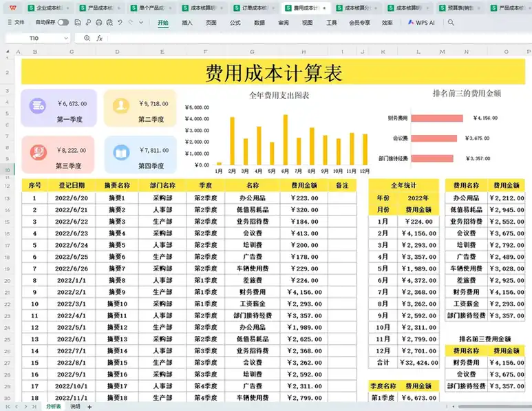The height and width of the screenshot is (411, 532).
Task: Open the 会员专享 ribbon tab
Action: [x=360, y=23]
